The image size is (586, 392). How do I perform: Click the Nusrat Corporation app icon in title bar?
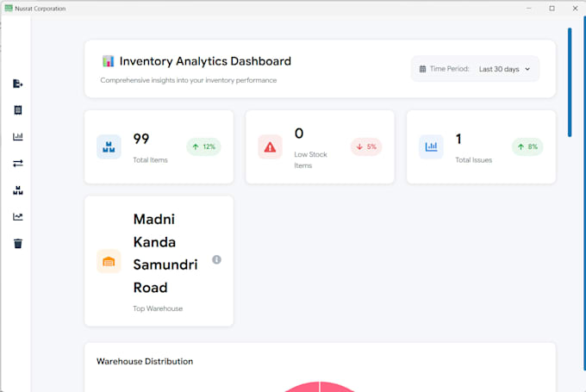(x=9, y=9)
